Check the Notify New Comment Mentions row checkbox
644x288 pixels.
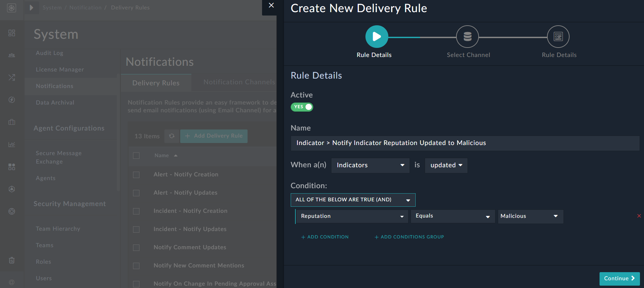pyautogui.click(x=136, y=266)
